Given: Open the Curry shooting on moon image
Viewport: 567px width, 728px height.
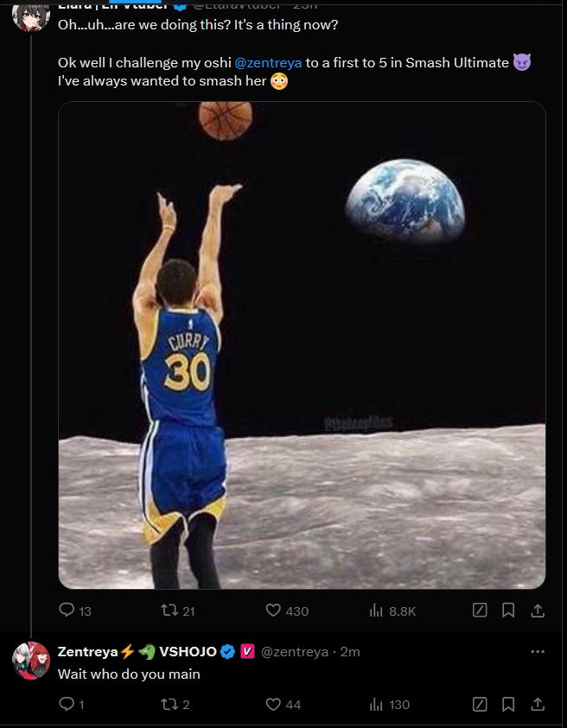Looking at the screenshot, I should point(302,345).
